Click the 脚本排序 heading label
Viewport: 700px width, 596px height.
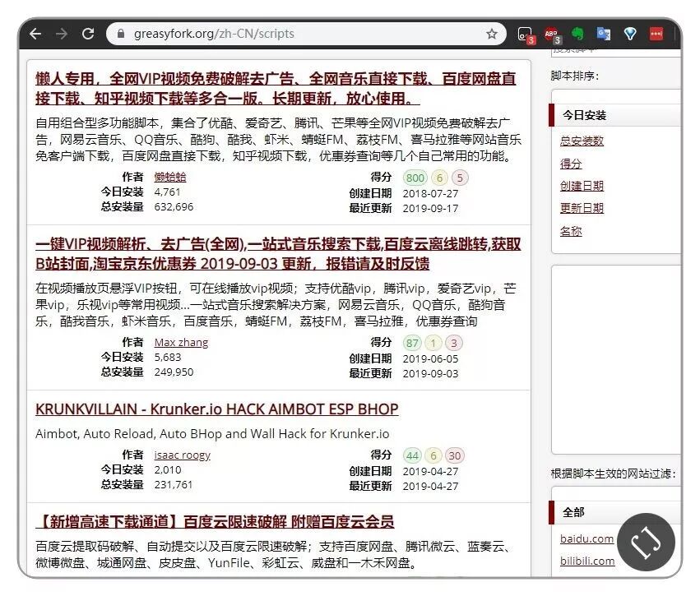574,76
